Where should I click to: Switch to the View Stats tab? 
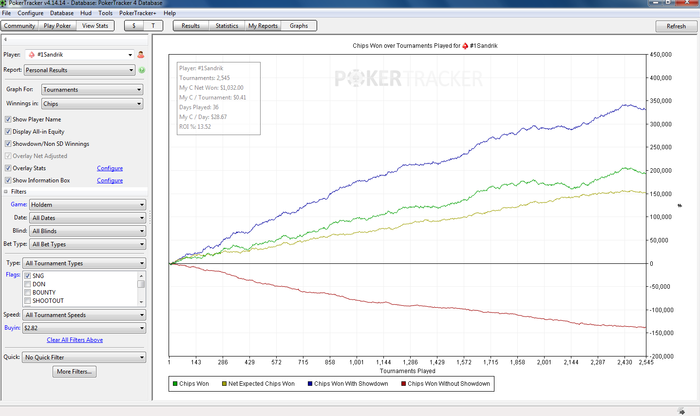pyautogui.click(x=95, y=25)
